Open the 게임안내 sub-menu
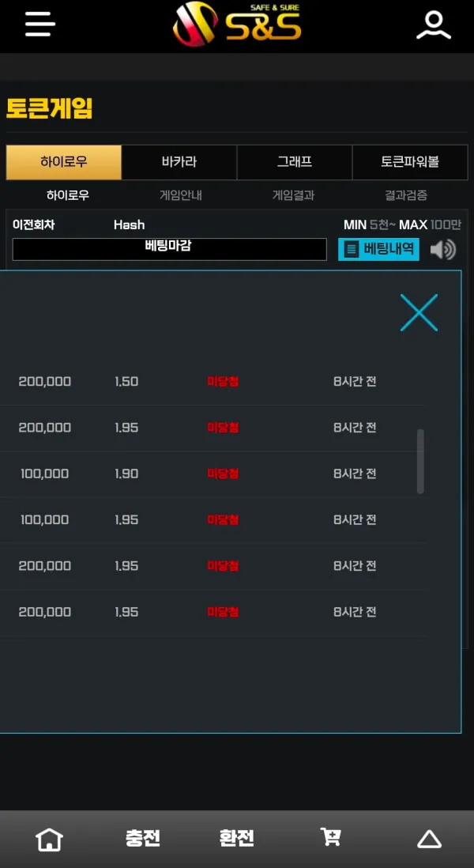Screen dimensions: 474x868 (180, 195)
